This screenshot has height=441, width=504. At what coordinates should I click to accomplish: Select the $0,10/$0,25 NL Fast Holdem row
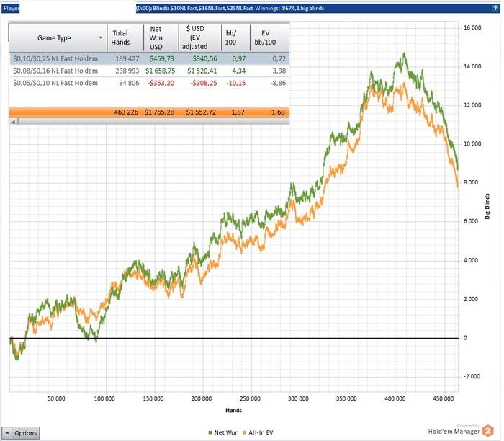[x=149, y=58]
